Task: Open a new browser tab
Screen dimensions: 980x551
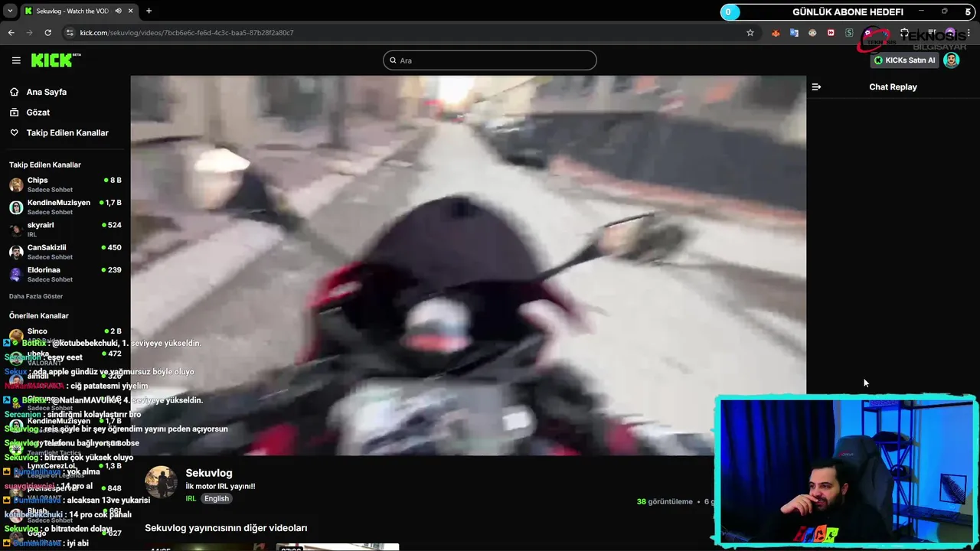Action: 149,11
